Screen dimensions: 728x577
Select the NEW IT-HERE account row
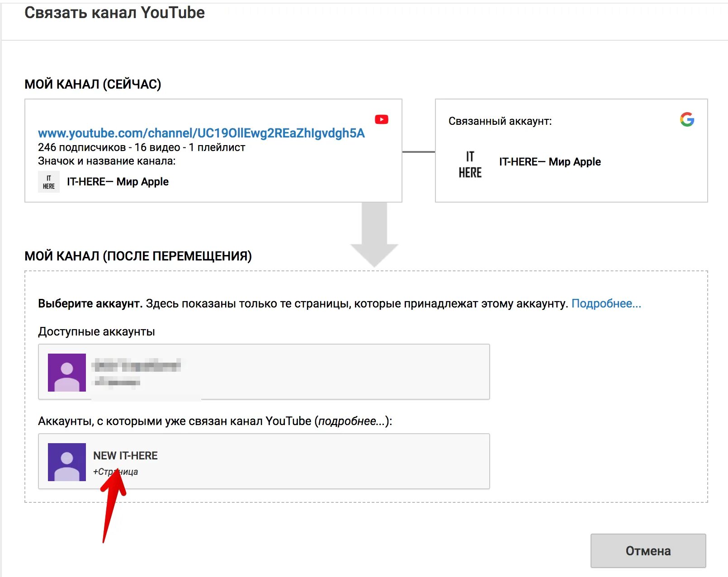pyautogui.click(x=264, y=461)
